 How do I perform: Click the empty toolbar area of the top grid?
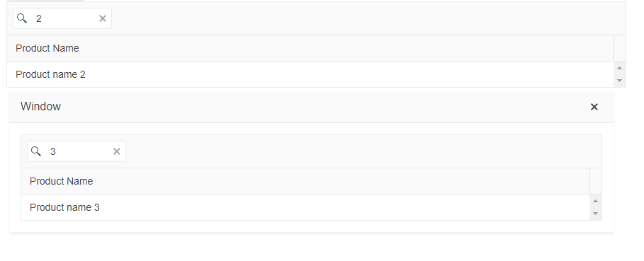[x=368, y=18]
